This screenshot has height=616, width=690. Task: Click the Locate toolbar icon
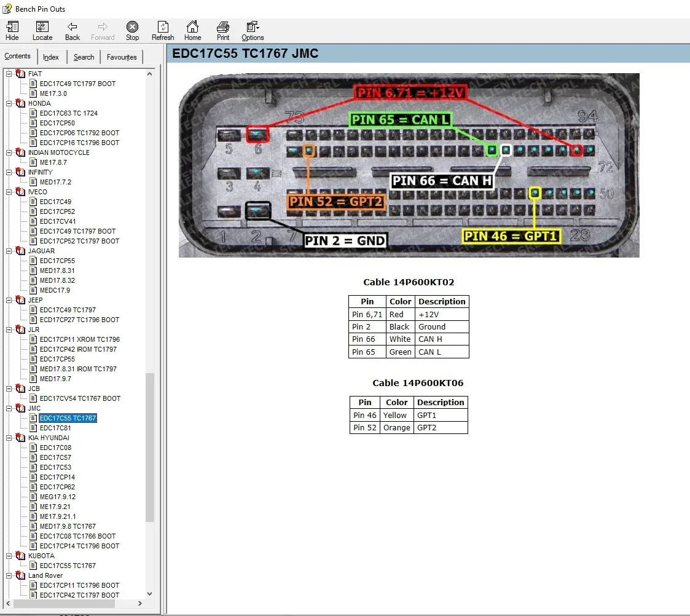tap(42, 31)
